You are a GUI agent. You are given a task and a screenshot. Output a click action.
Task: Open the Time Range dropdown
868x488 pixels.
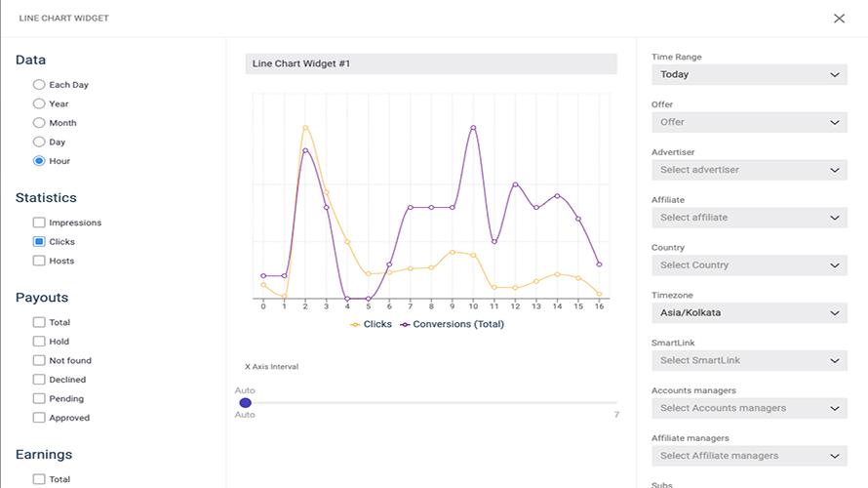[748, 74]
